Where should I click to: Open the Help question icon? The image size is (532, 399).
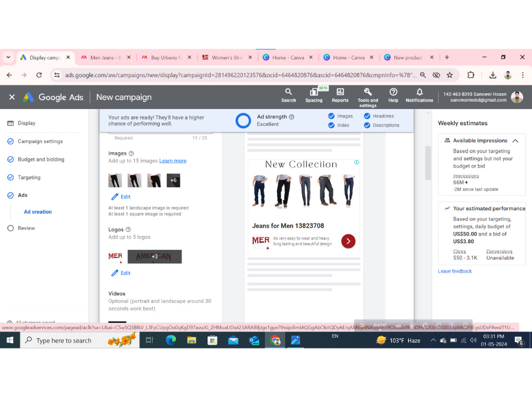tap(393, 95)
